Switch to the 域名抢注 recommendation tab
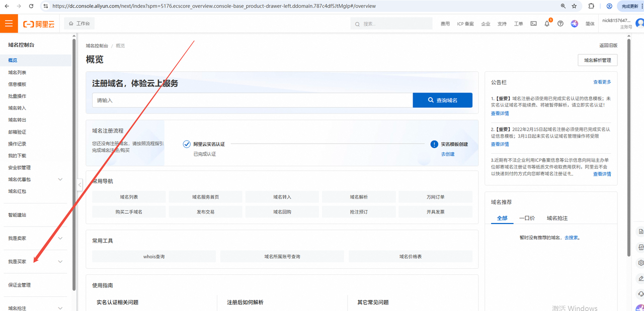 pyautogui.click(x=557, y=218)
